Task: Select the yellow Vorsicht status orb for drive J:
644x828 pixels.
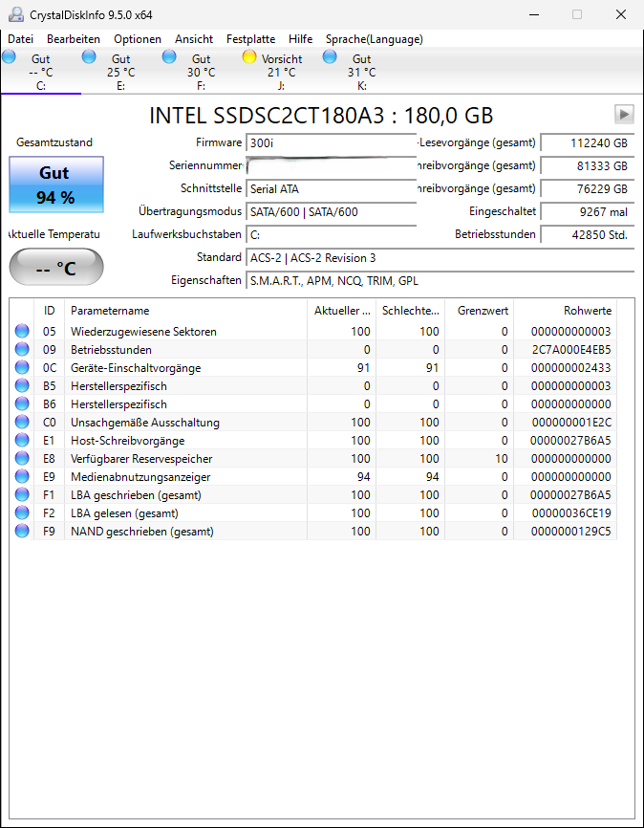Action: (249, 57)
